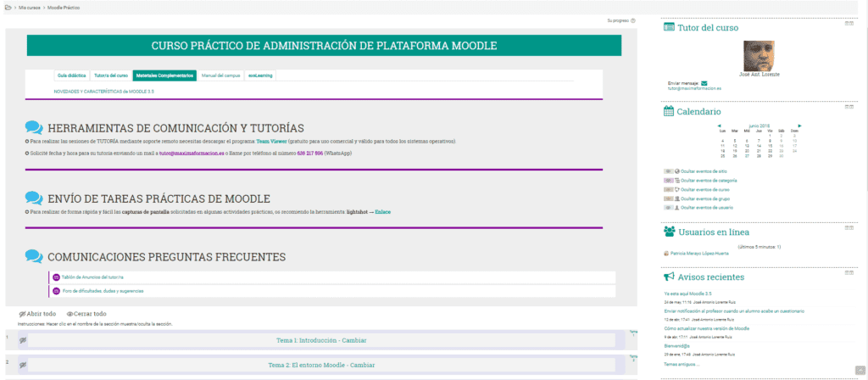Viewport: 868px width, 380px height.
Task: Toggle eye for Ocultar eventos de curso
Action: click(668, 189)
